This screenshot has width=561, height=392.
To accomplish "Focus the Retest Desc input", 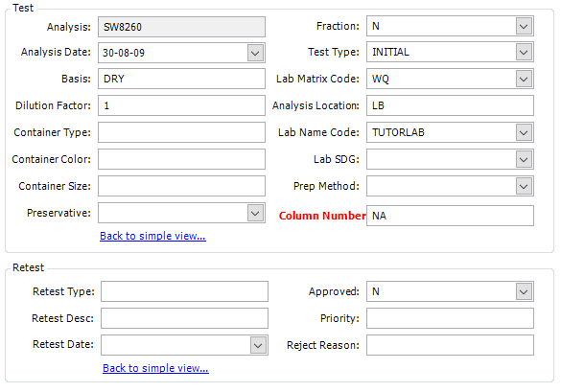I will click(x=185, y=318).
